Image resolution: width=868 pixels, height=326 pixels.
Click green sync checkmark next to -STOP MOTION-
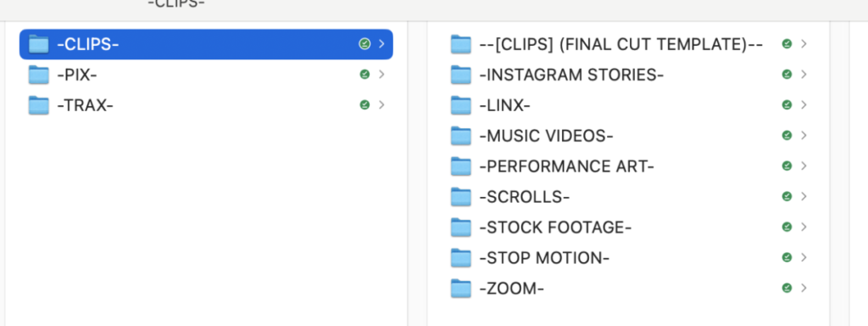click(x=787, y=257)
